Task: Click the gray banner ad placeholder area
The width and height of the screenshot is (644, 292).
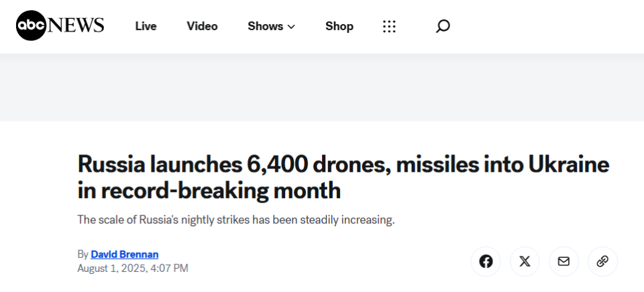Action: coord(322,87)
